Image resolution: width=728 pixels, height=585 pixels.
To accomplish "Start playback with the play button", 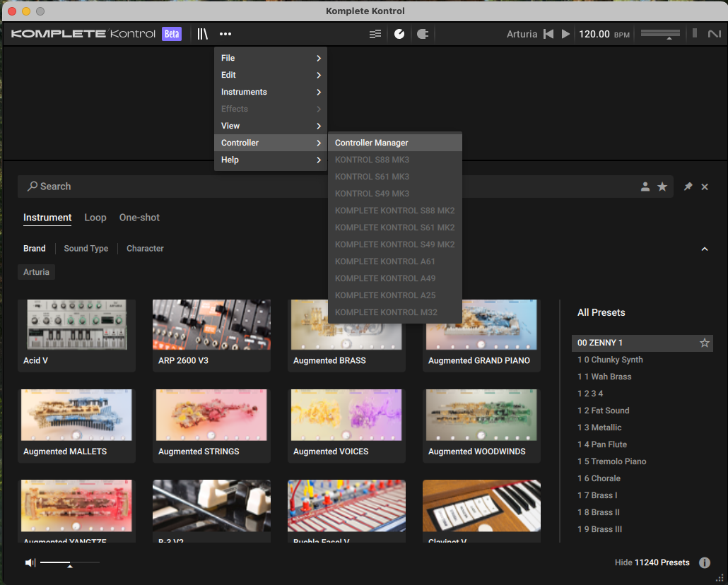I will [x=565, y=34].
